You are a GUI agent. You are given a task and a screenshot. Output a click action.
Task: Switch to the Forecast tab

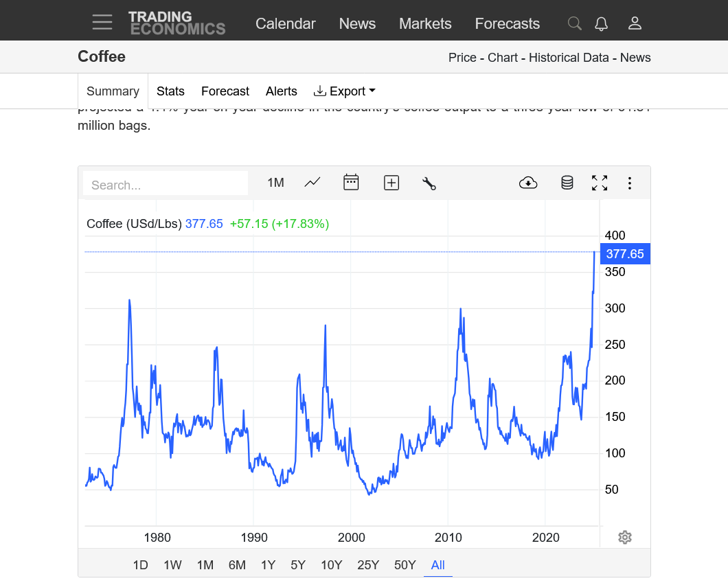[x=225, y=91]
